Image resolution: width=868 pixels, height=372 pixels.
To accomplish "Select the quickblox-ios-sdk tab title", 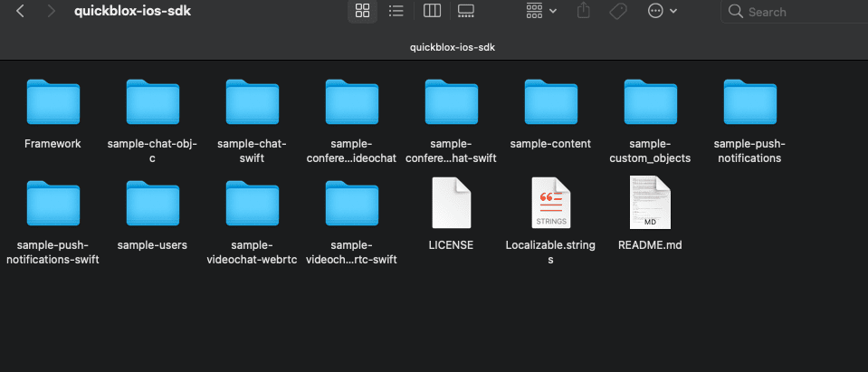I will click(453, 48).
